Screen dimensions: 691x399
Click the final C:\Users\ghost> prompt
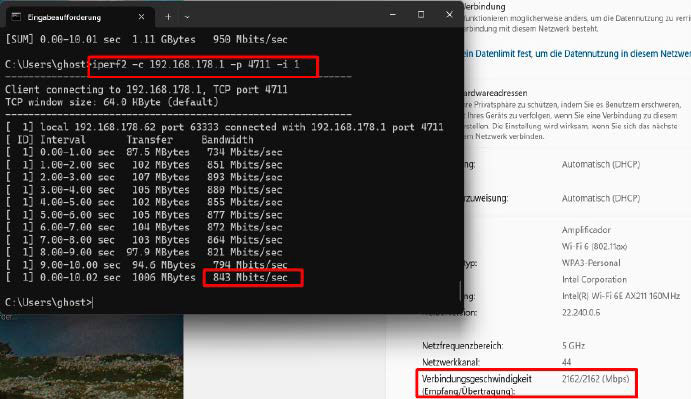48,302
